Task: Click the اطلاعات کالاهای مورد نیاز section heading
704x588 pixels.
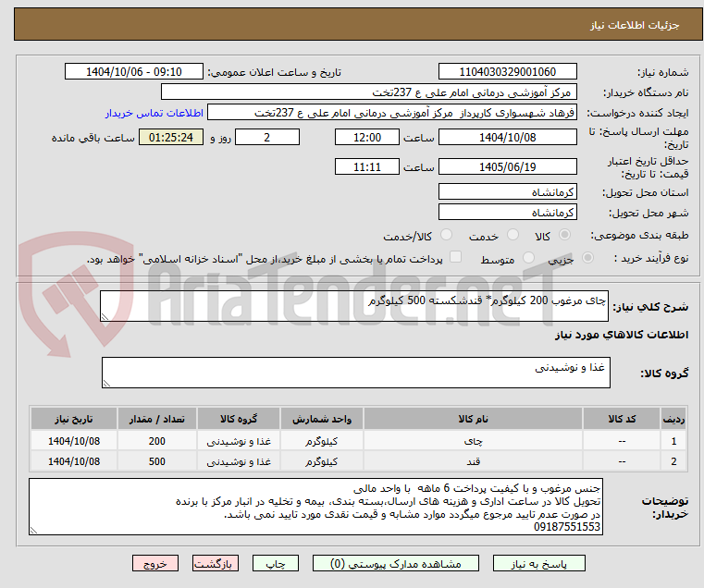Action: (x=622, y=335)
